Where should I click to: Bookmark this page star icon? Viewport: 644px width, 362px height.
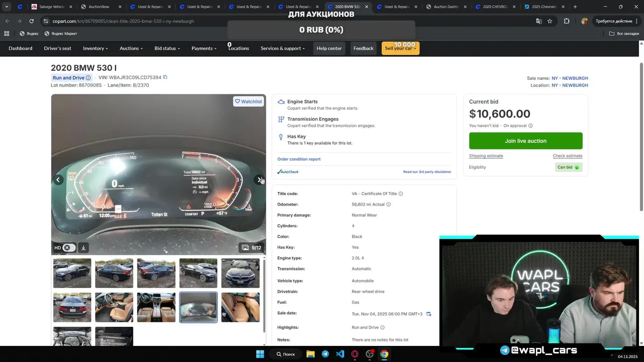(x=550, y=21)
